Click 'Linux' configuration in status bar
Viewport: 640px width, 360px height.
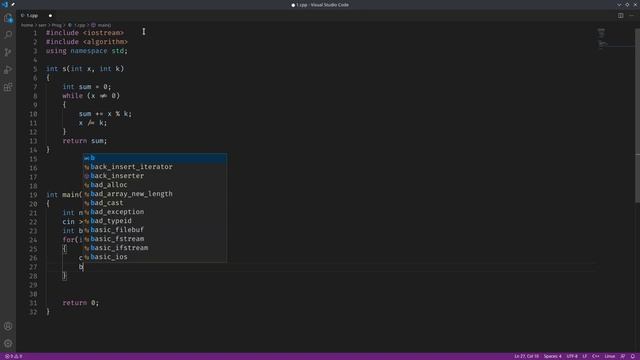pyautogui.click(x=610, y=356)
